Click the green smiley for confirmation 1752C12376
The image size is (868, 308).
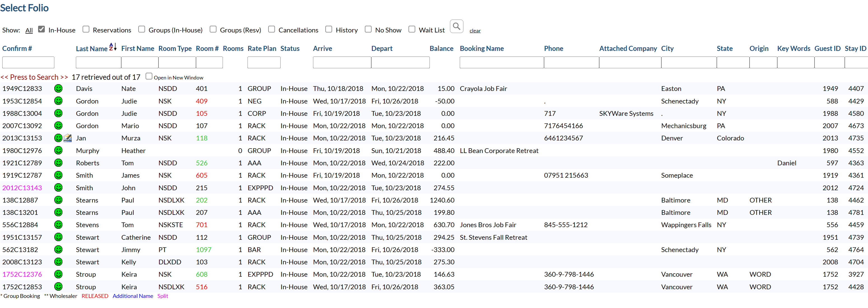pyautogui.click(x=58, y=274)
